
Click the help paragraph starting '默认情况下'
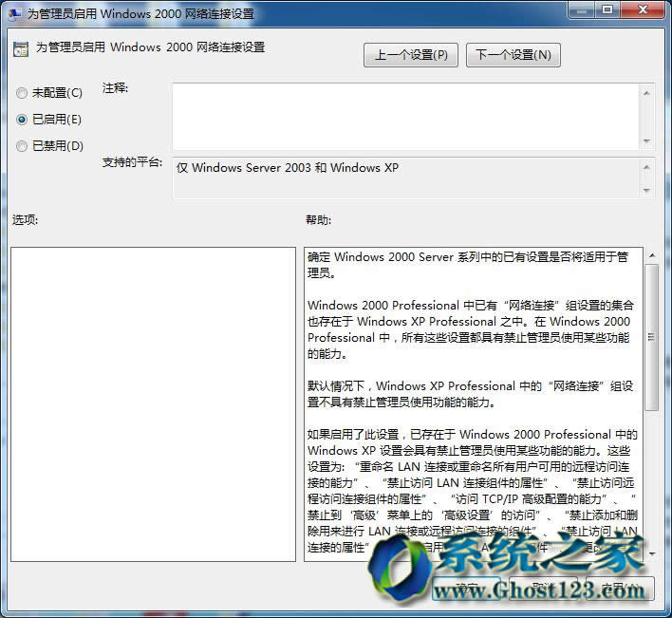click(470, 394)
